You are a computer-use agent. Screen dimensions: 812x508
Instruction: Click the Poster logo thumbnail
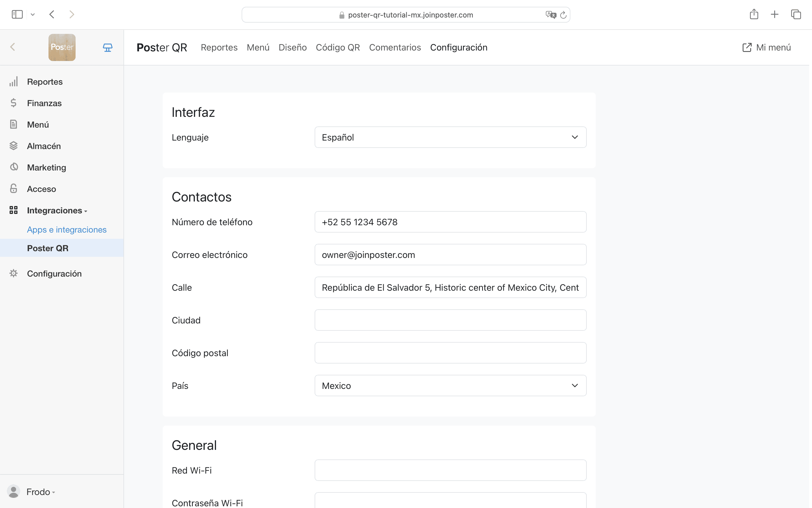click(x=62, y=47)
